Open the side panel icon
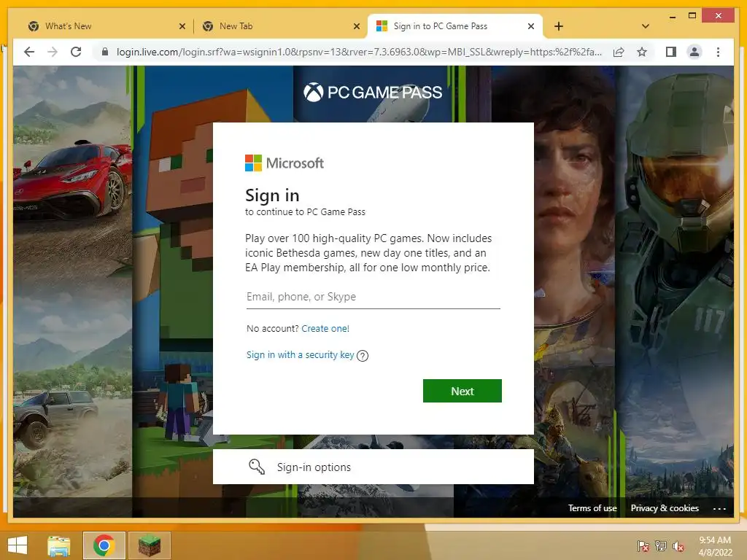 click(671, 52)
